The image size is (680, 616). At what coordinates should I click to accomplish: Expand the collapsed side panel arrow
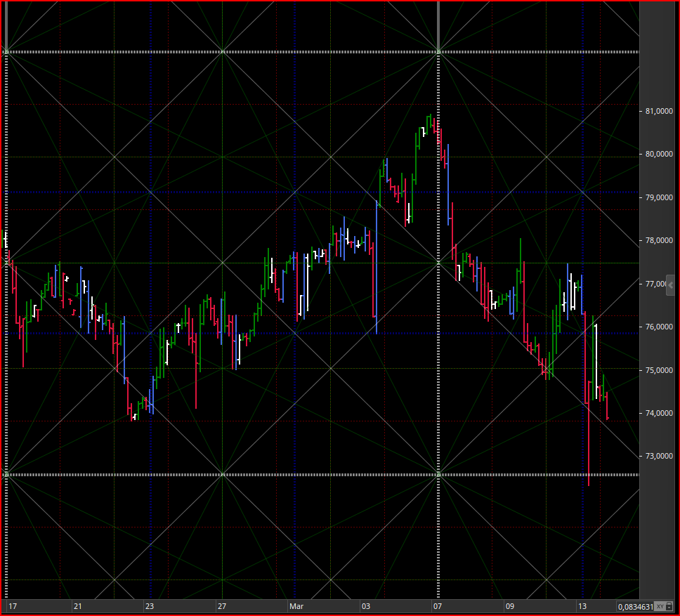coord(670,285)
